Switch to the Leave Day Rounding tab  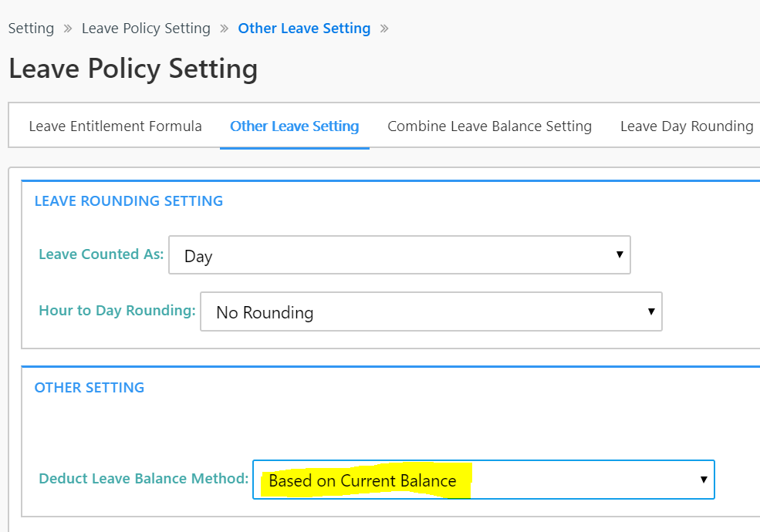(686, 126)
